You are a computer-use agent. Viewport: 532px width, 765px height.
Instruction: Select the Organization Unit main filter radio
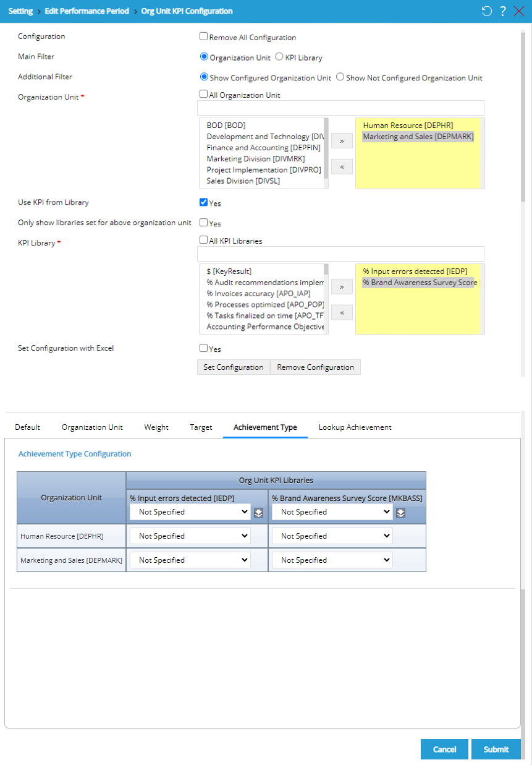(205, 56)
